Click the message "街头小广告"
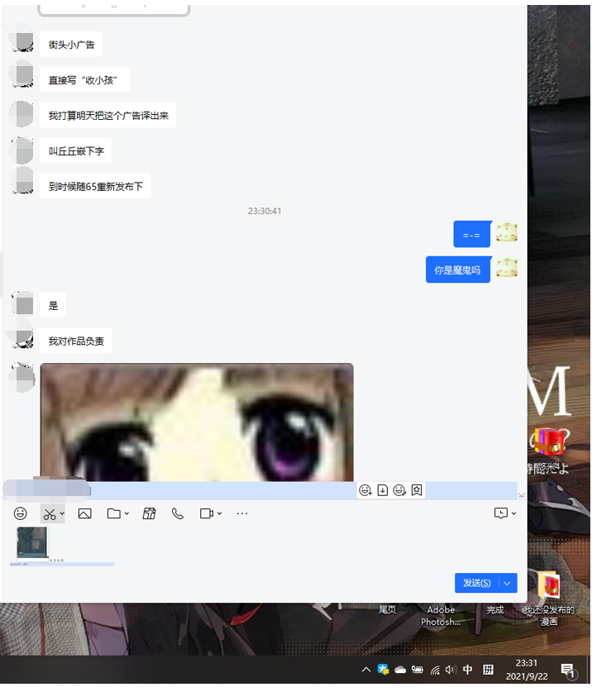This screenshot has width=616, height=692. point(71,44)
